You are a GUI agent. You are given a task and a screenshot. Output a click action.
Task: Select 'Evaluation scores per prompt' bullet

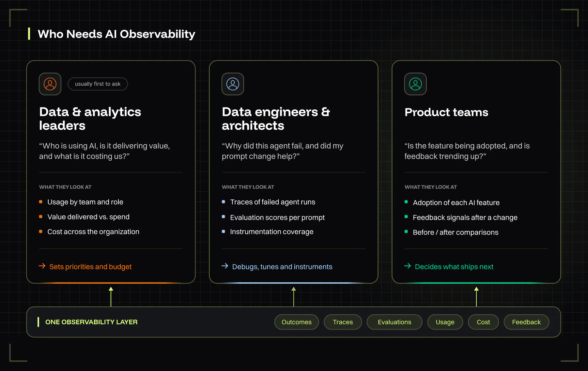point(277,218)
